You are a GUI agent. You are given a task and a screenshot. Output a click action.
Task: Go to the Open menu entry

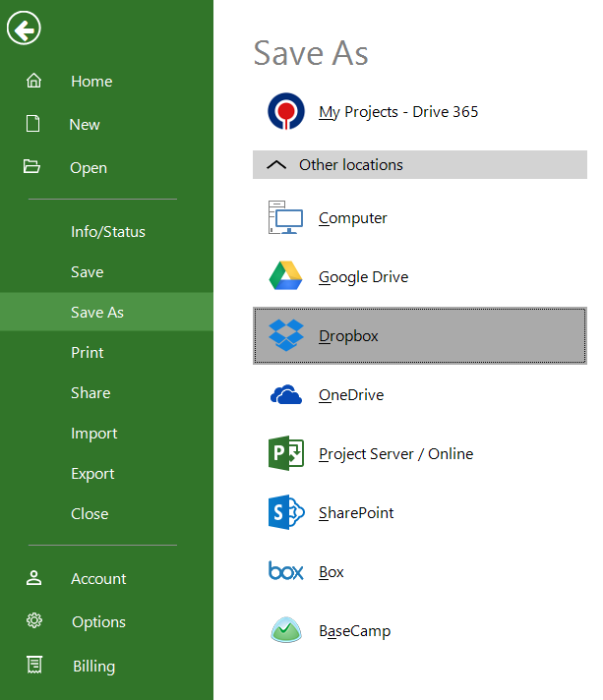(x=88, y=168)
